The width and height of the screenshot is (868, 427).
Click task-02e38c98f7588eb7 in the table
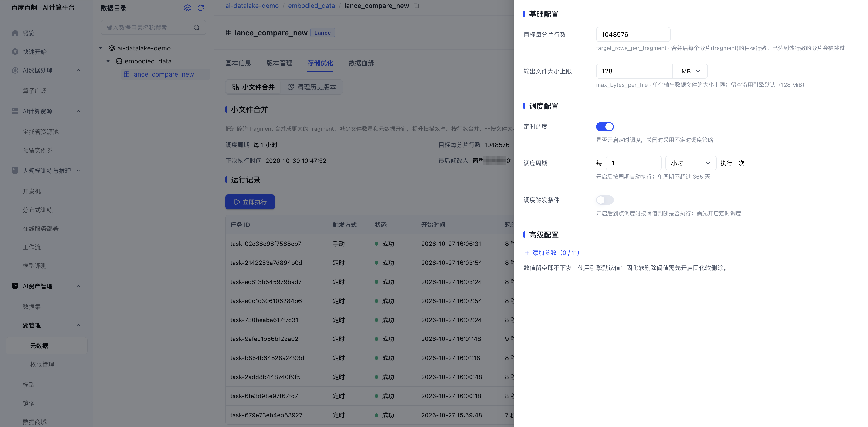coord(265,244)
